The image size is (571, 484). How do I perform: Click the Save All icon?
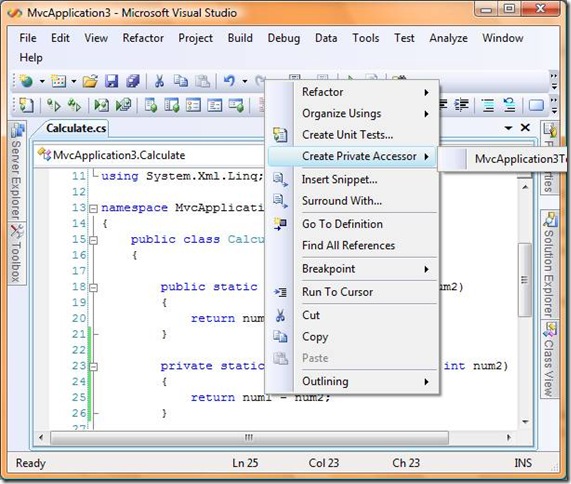[x=133, y=81]
